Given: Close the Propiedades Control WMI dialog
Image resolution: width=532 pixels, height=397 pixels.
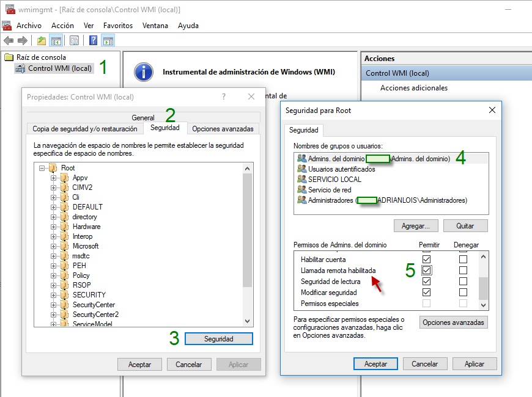Looking at the screenshot, I should [251, 97].
